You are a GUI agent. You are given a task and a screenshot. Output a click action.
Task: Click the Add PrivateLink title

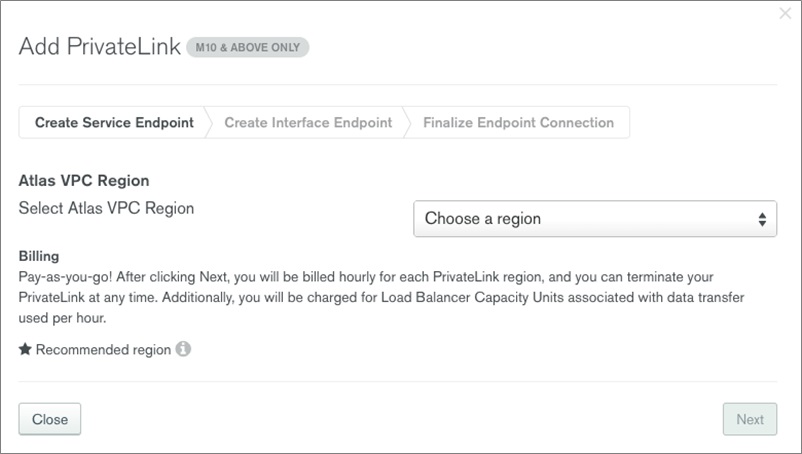100,47
